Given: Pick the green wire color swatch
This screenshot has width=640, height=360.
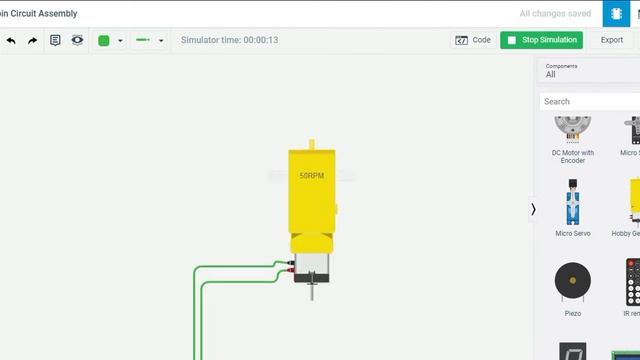Looking at the screenshot, I should click(x=104, y=40).
